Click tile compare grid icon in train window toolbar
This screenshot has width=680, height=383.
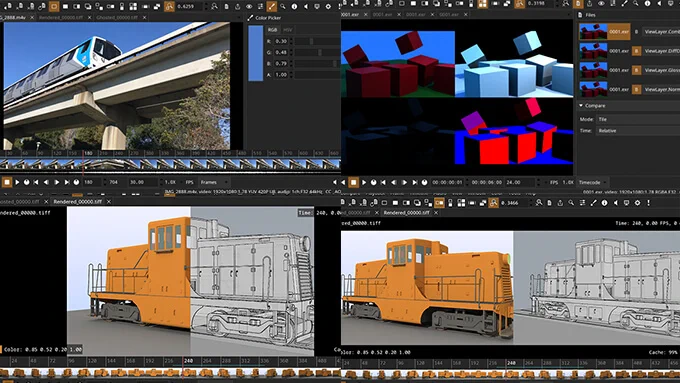133,7
